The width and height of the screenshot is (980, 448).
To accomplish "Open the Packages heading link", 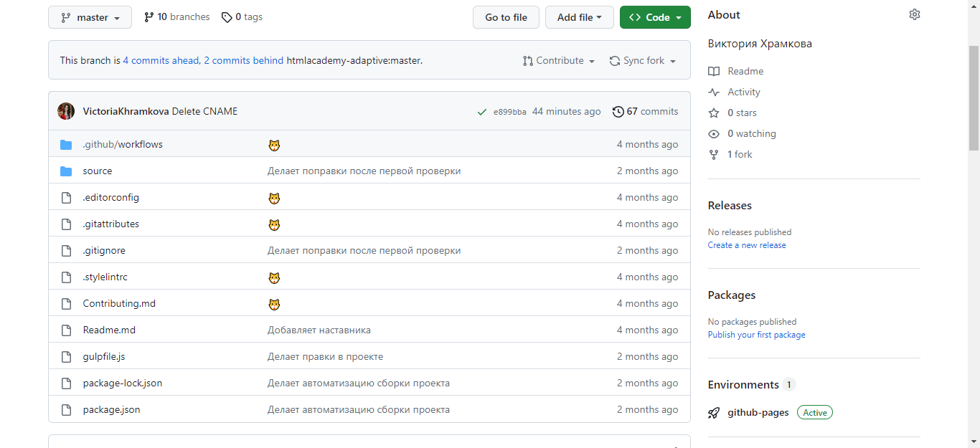I will tap(732, 295).
